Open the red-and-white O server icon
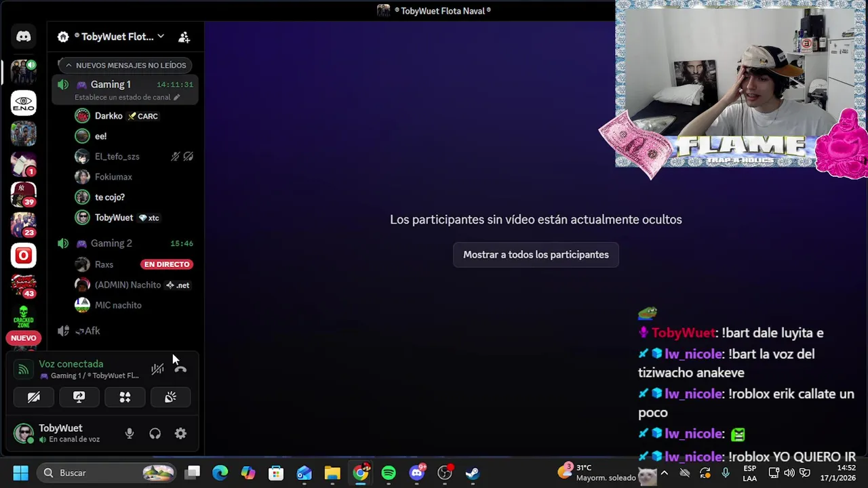Viewport: 868px width, 488px height. click(x=24, y=256)
